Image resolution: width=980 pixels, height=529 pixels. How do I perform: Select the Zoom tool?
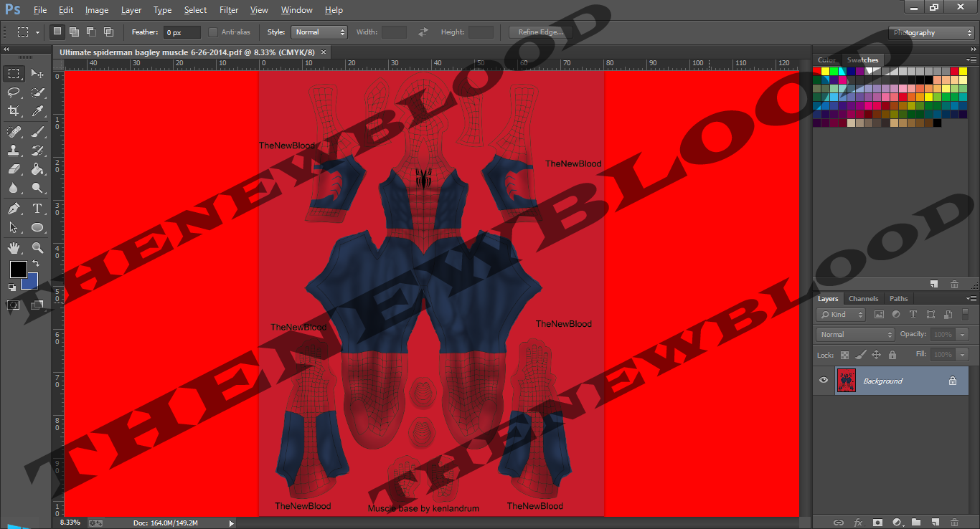point(37,248)
